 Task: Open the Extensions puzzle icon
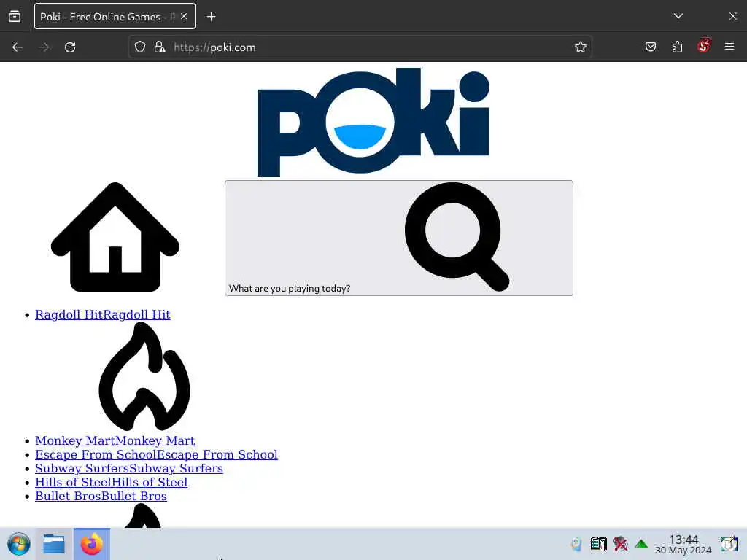(x=677, y=47)
